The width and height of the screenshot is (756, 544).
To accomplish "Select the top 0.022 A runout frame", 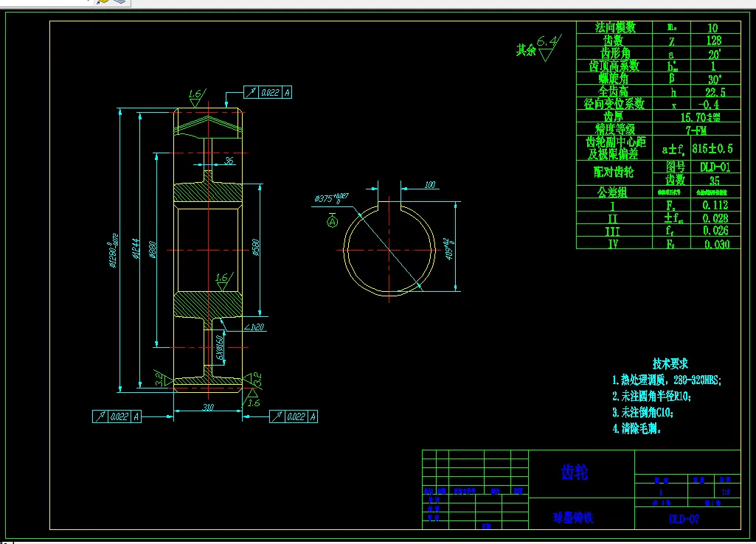I will pyautogui.click(x=268, y=92).
